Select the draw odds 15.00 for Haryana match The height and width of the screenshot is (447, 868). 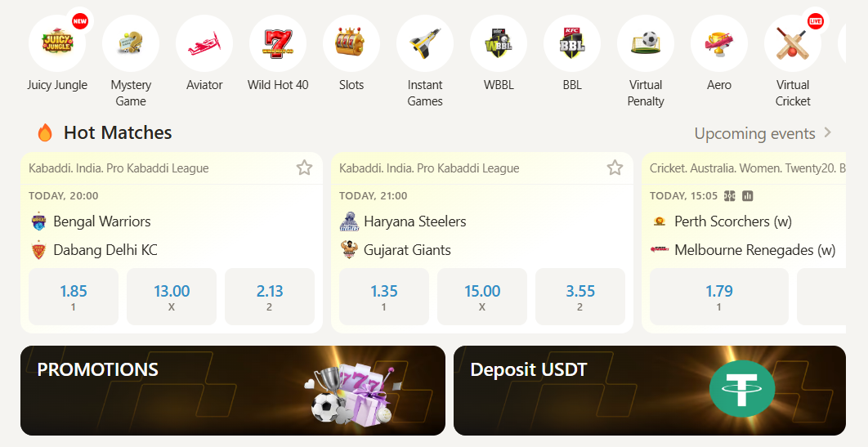(482, 297)
